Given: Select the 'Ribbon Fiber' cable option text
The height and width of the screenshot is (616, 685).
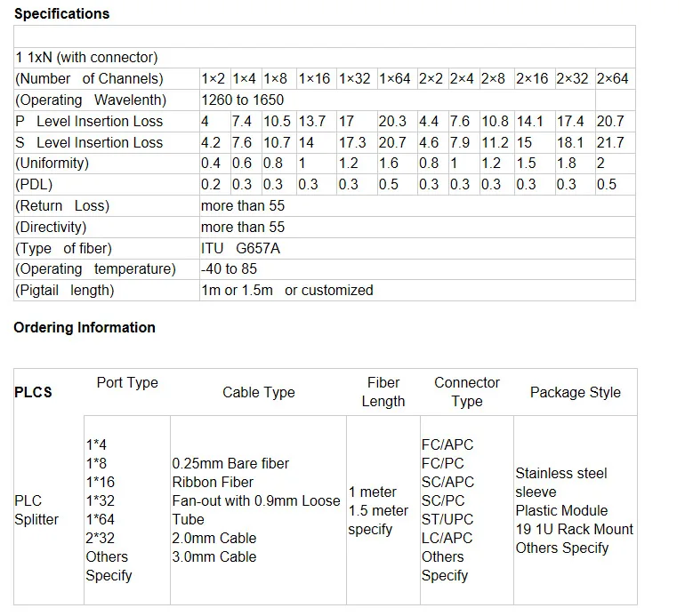Looking at the screenshot, I should 213,483.
